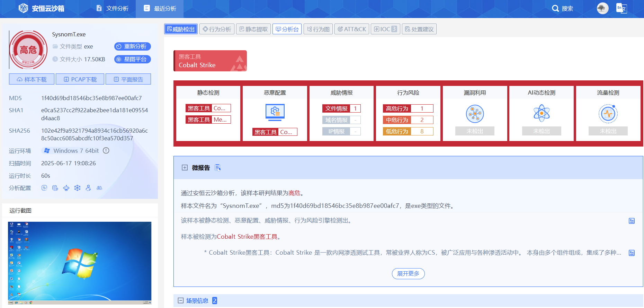Switch to the 静态提取 tab
The height and width of the screenshot is (308, 644).
point(253,29)
